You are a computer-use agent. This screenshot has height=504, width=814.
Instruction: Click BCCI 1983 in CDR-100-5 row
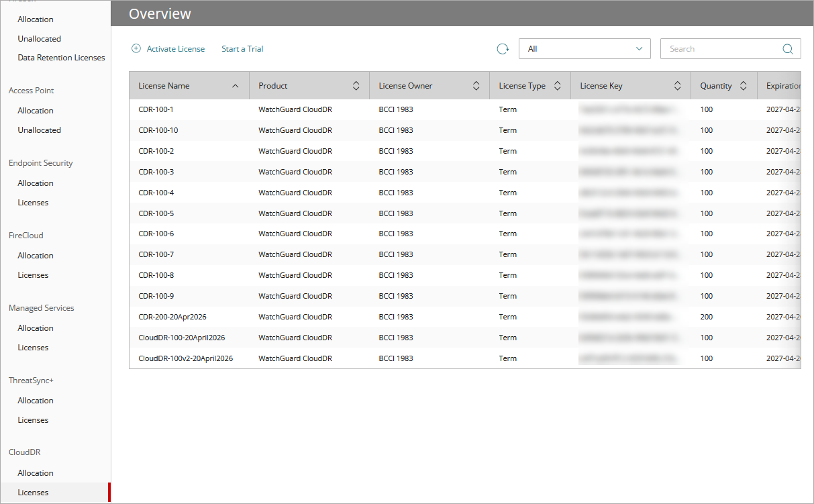[x=396, y=213]
